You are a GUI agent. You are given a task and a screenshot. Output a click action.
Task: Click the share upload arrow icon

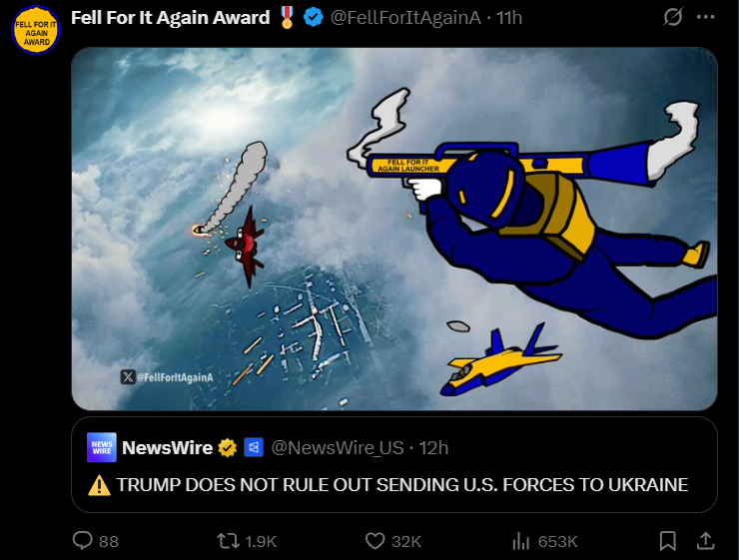tap(705, 541)
